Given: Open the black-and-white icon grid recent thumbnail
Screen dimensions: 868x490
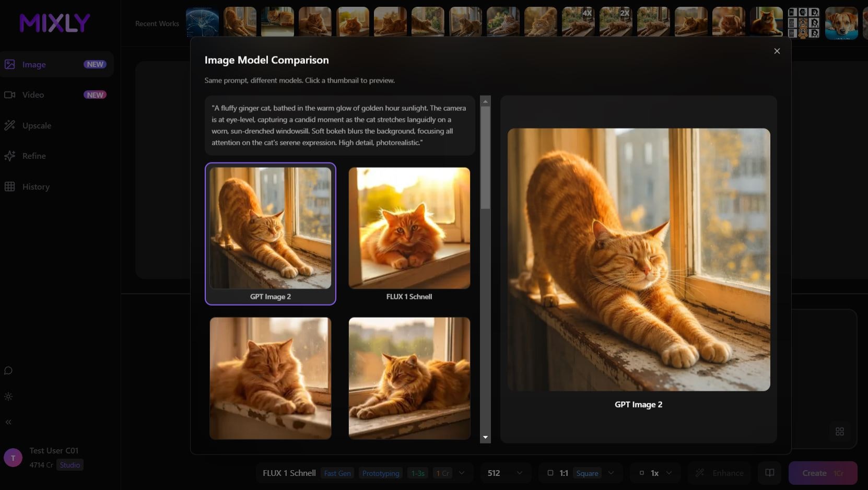Looking at the screenshot, I should click(804, 22).
